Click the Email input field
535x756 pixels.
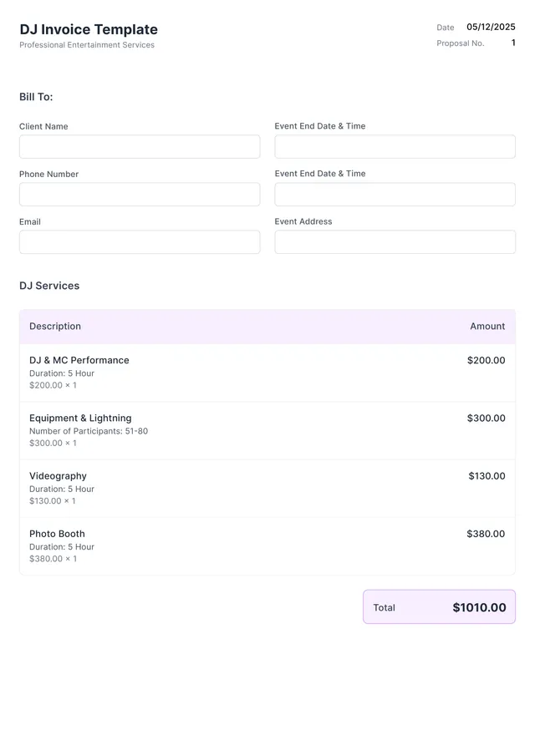click(x=139, y=241)
